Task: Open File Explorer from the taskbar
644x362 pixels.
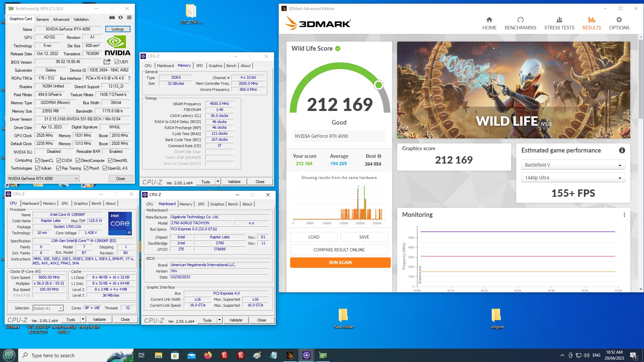Action: 159,355
